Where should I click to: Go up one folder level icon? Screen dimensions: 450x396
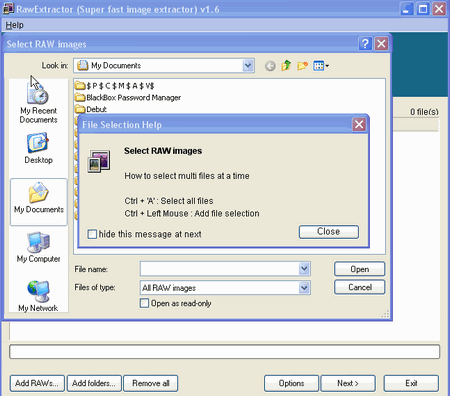286,66
